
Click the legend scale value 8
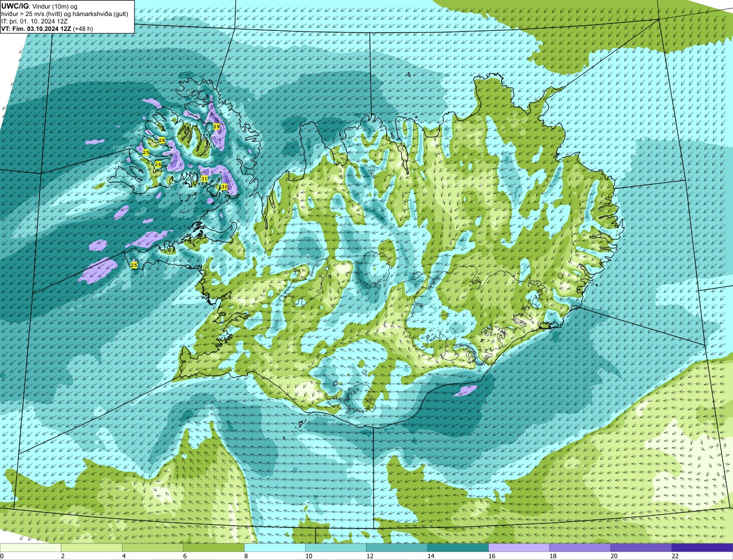(x=246, y=556)
